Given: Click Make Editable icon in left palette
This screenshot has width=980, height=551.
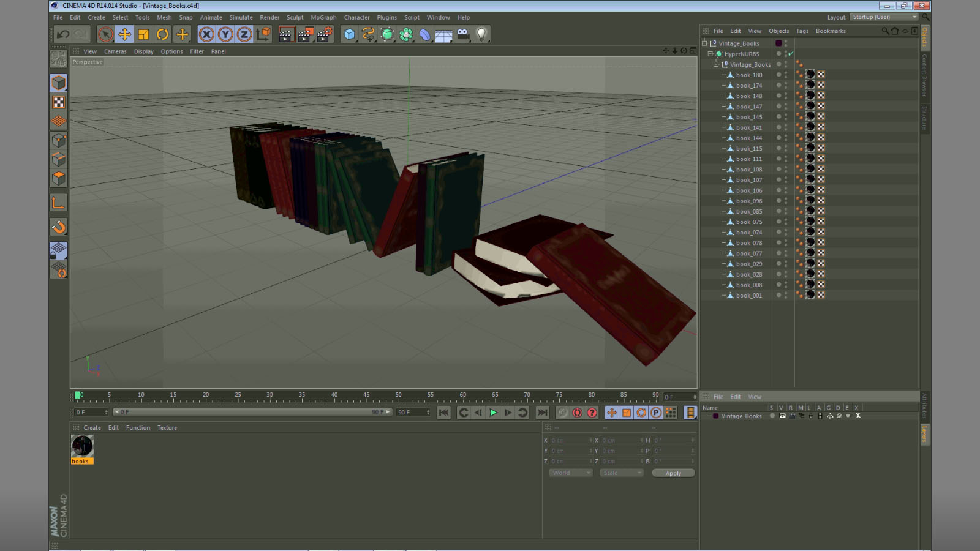Looking at the screenshot, I should coord(59,59).
